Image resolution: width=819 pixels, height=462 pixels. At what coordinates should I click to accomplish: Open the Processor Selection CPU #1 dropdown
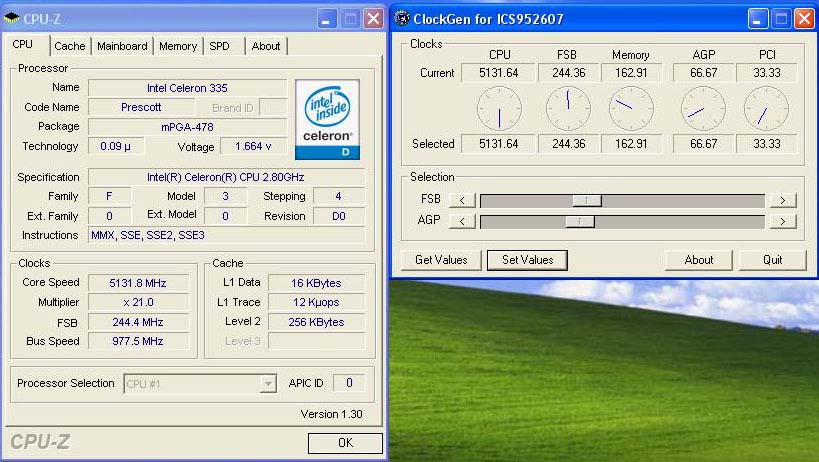(268, 384)
